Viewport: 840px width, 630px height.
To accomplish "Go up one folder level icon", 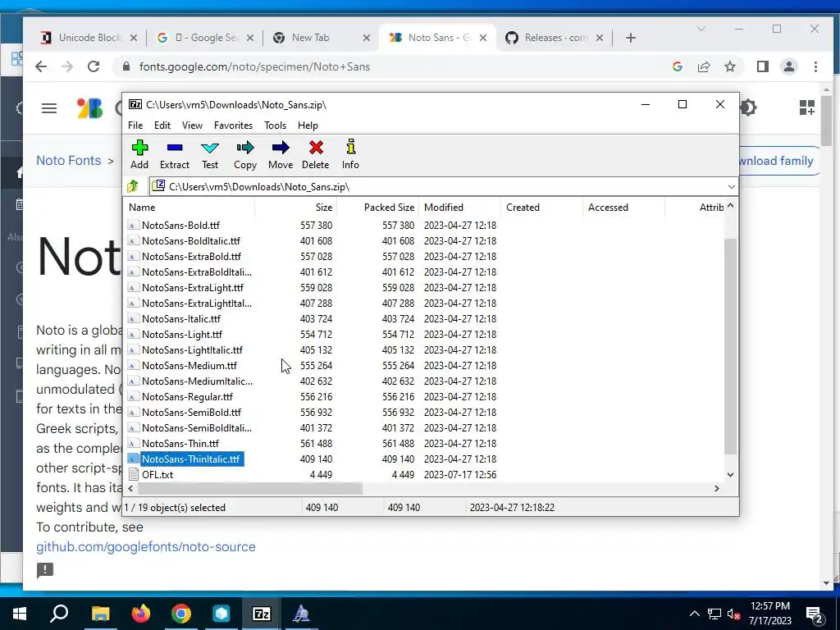I will (133, 186).
